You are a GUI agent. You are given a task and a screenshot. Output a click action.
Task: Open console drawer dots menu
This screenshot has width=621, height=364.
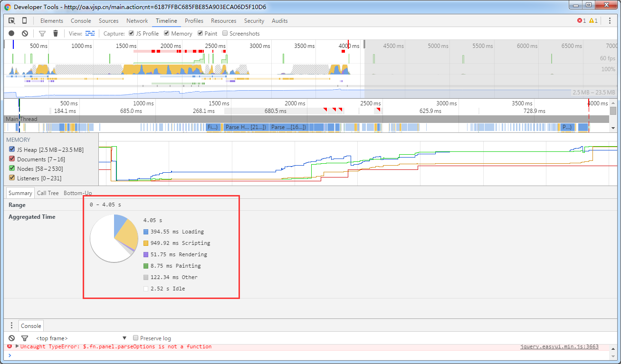12,326
